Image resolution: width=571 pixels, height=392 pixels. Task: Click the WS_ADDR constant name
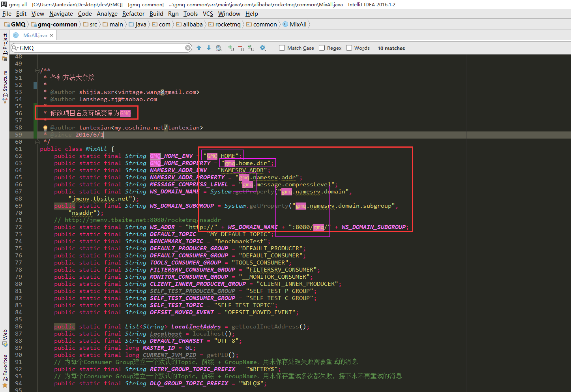162,227
